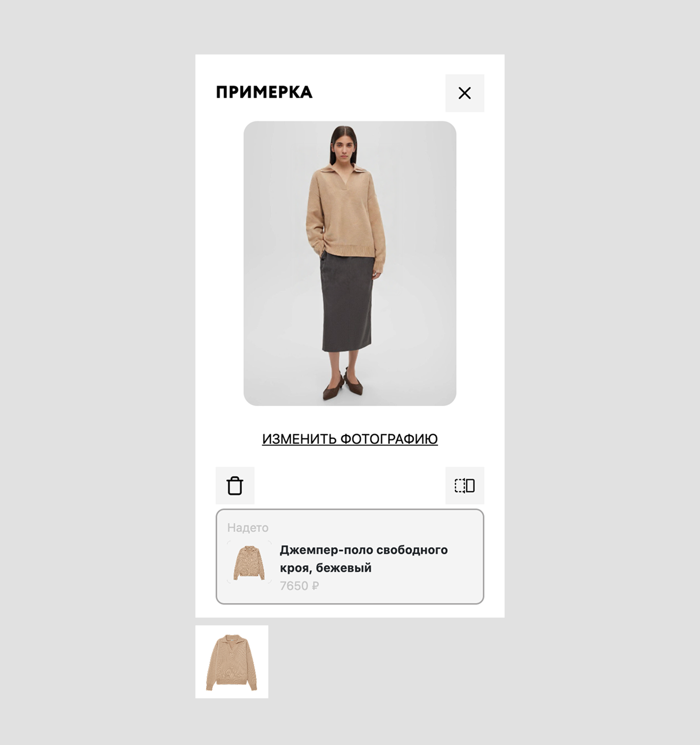Viewport: 700px width, 745px height.
Task: Open the before/after compare view icon
Action: point(465,485)
